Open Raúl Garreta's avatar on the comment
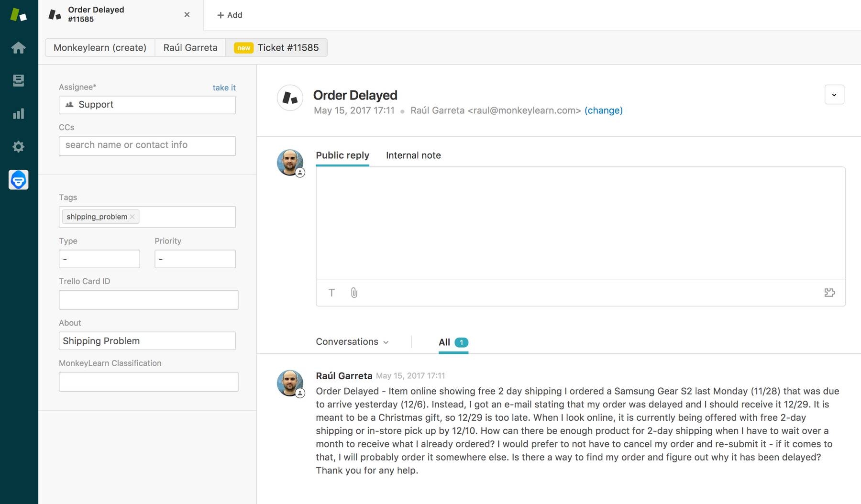The image size is (861, 504). click(x=290, y=383)
